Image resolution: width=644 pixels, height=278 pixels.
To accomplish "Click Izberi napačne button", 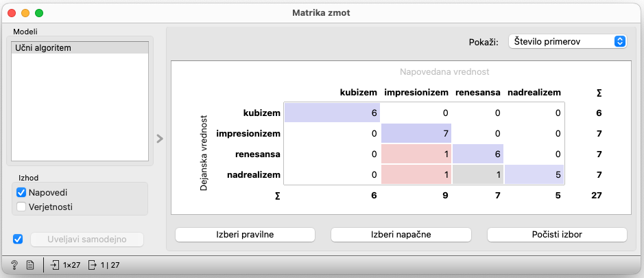I will (401, 235).
